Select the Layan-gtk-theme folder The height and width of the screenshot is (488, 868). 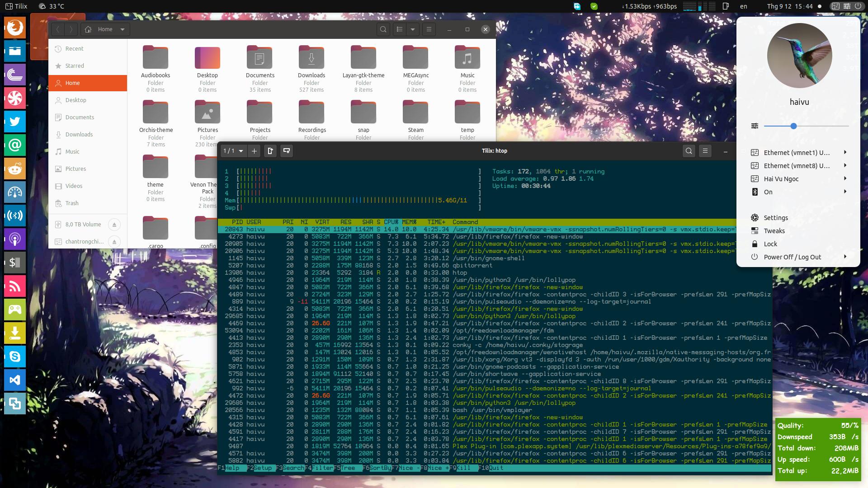click(x=363, y=68)
